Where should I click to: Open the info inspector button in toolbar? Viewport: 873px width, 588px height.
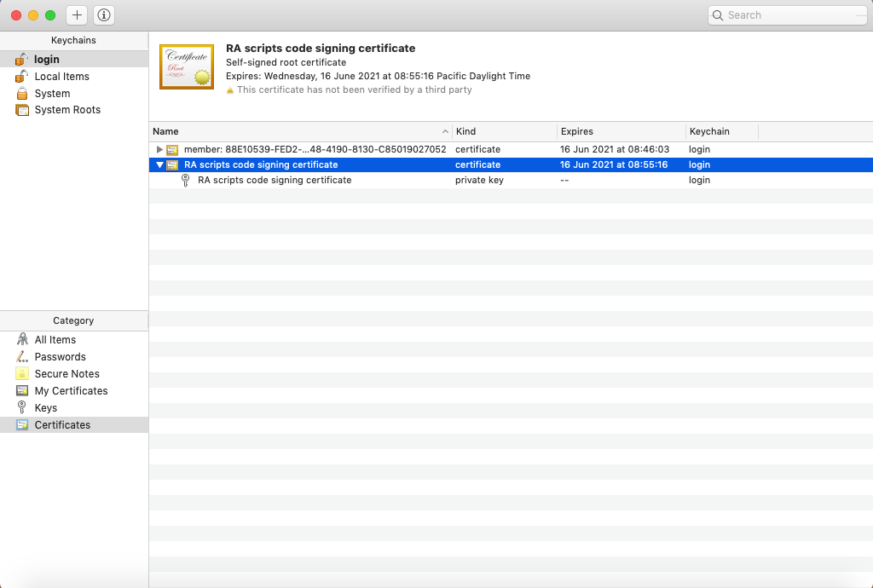(x=104, y=15)
